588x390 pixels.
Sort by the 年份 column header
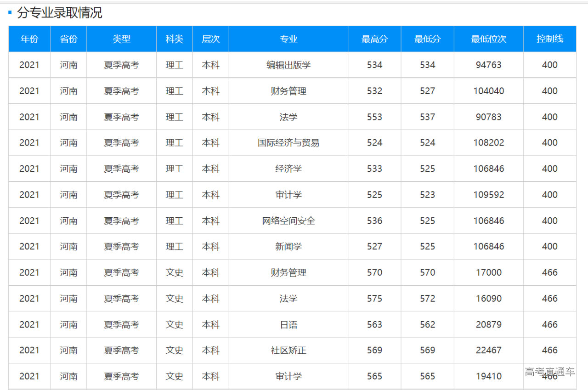click(x=29, y=39)
